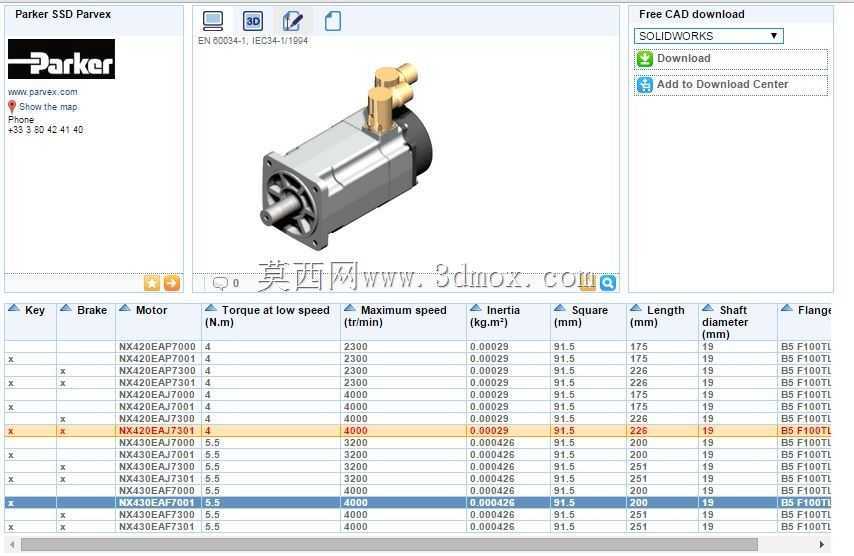Click the scrollbar left arrow
The image size is (854, 556).
[x=12, y=544]
